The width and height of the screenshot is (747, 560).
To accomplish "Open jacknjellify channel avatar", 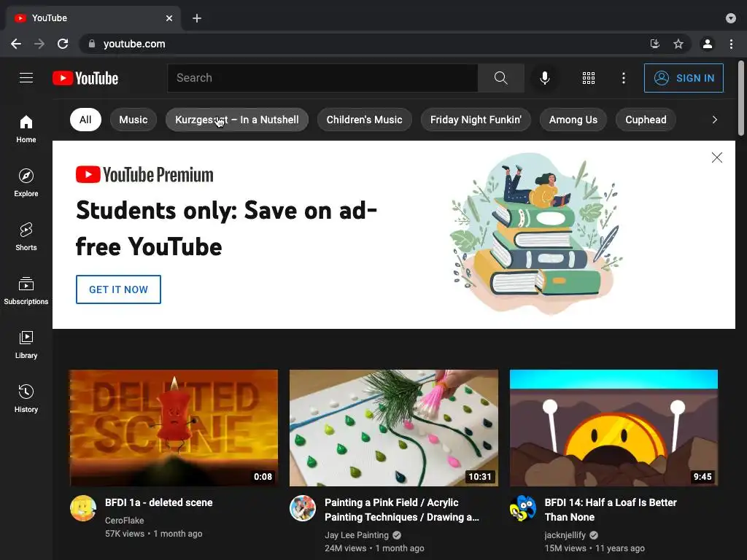I will pos(523,508).
